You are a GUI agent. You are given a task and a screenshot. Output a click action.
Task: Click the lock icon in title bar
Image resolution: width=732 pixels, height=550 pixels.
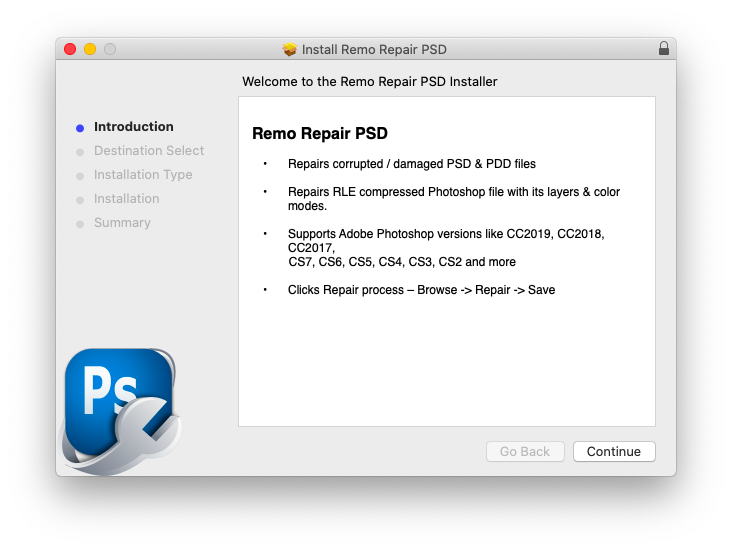(664, 49)
